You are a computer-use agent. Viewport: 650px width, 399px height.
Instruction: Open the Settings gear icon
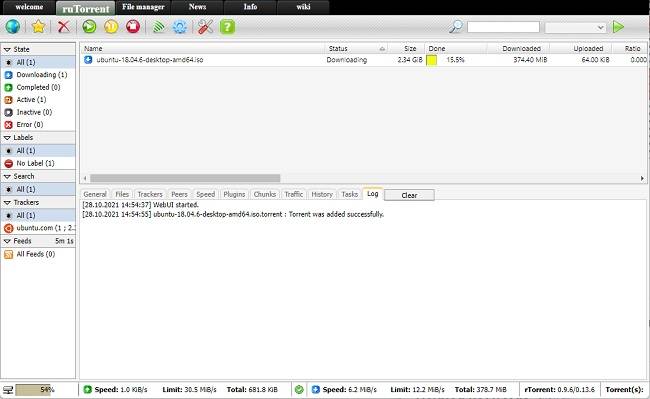click(x=180, y=27)
